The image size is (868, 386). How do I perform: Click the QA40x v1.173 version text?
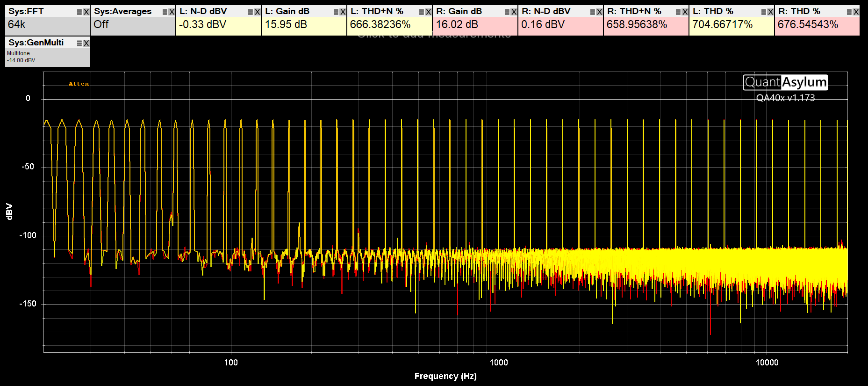786,98
